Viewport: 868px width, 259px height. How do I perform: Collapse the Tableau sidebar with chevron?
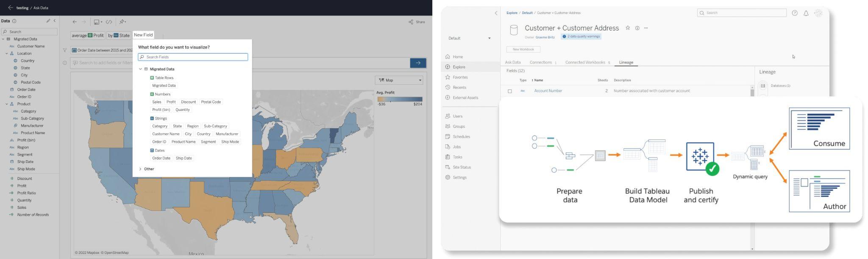click(496, 13)
